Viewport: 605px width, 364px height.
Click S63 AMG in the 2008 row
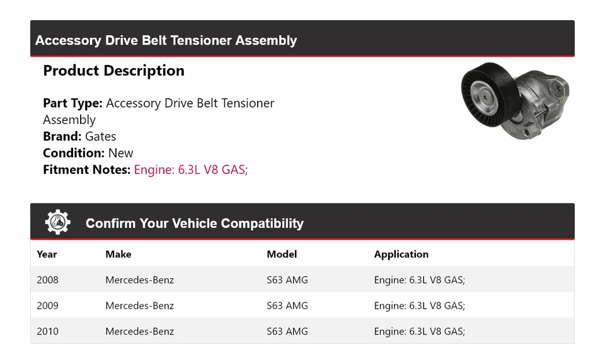(x=287, y=280)
